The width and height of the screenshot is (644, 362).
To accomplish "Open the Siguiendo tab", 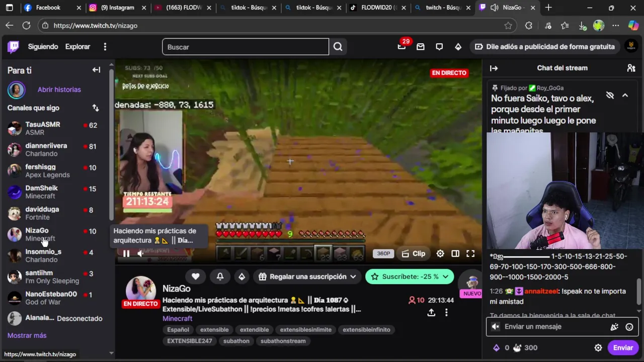I will (43, 46).
